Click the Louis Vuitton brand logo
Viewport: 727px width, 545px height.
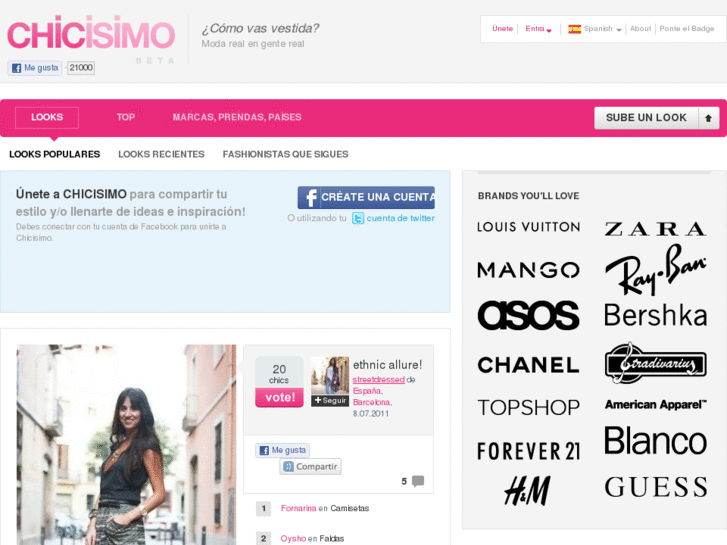529,227
